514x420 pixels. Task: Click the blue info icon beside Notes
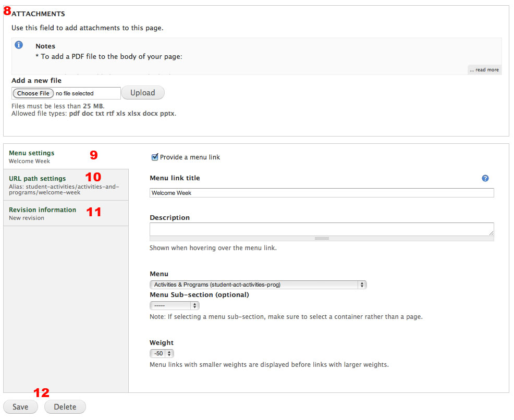[19, 45]
